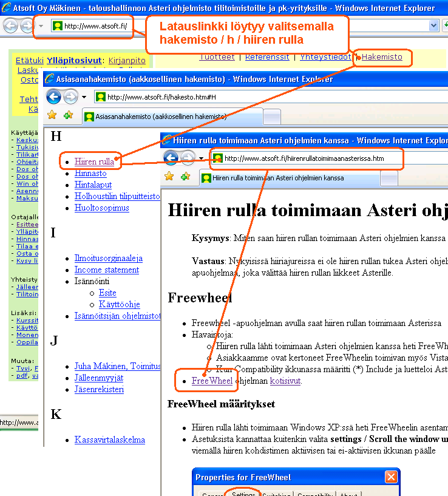The image size is (448, 496).
Task: Switch to Settings tab in FreeWheel properties
Action: [x=243, y=494]
